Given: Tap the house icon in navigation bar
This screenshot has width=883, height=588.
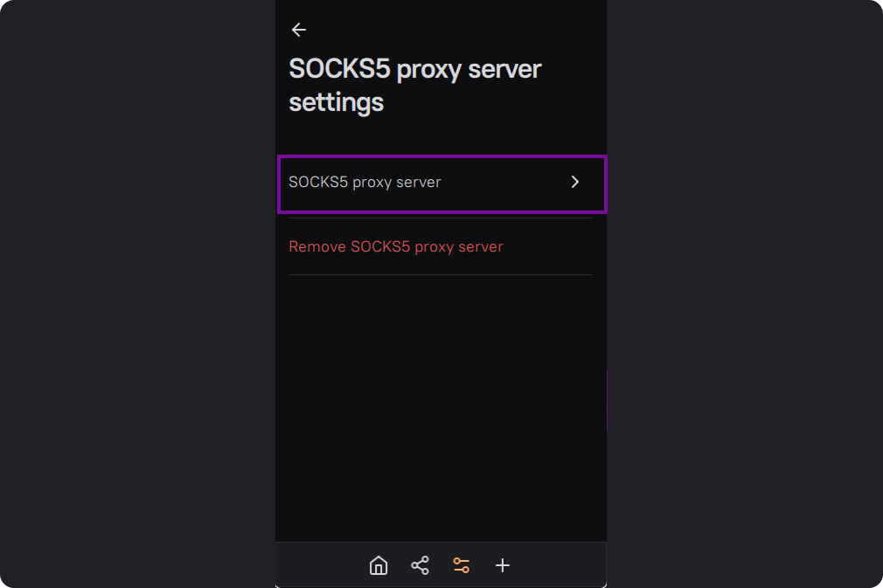Looking at the screenshot, I should pos(379,565).
